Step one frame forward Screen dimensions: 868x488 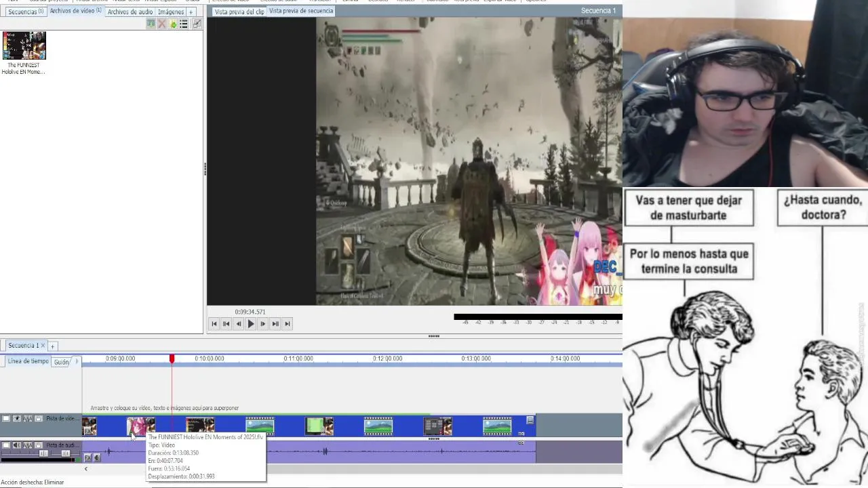pyautogui.click(x=263, y=324)
